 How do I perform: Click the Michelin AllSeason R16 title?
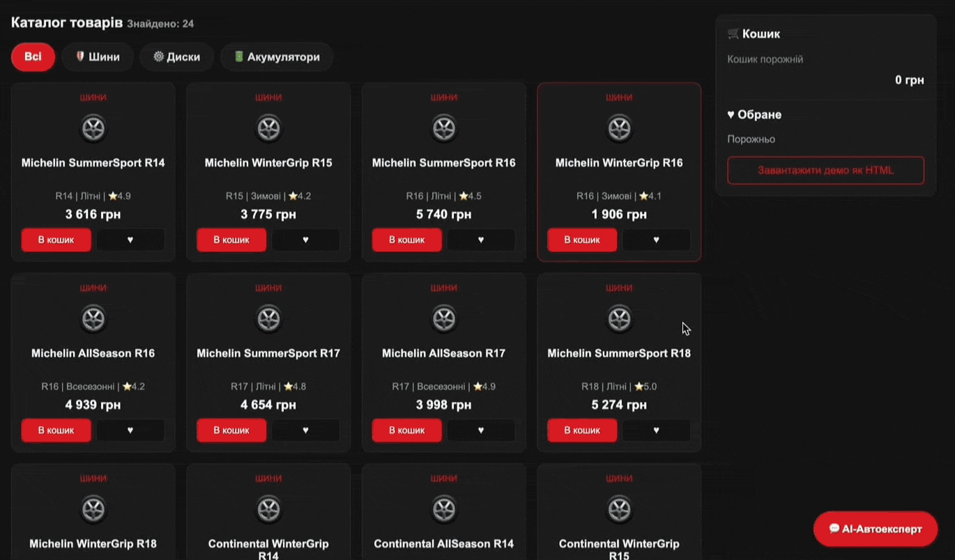click(93, 353)
